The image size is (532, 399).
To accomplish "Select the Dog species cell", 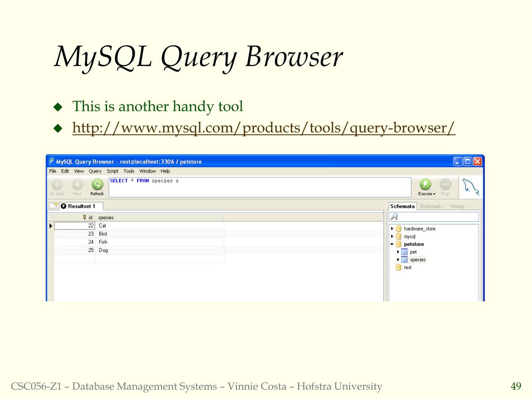I will coord(159,250).
